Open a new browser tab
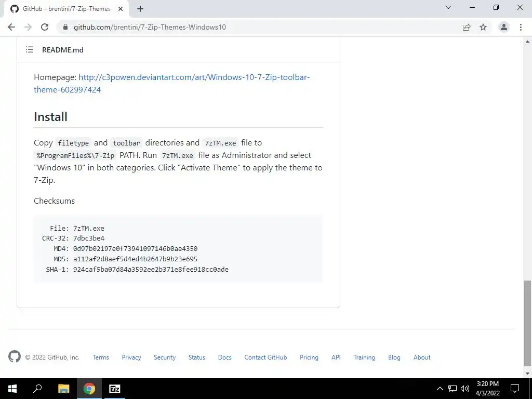 coord(140,9)
